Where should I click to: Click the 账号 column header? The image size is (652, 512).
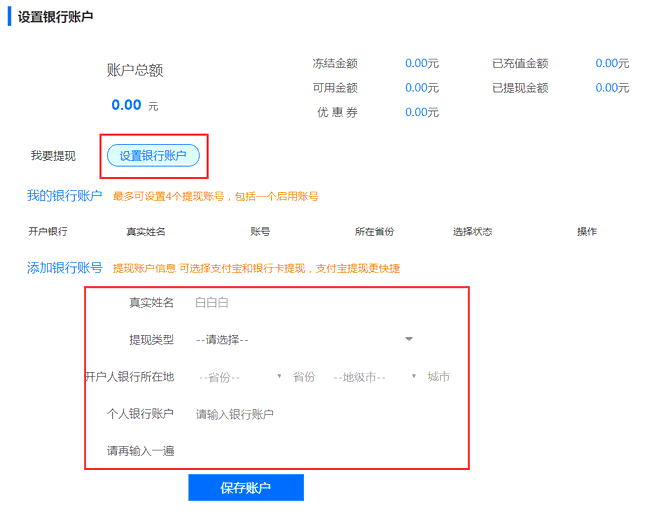[x=260, y=232]
